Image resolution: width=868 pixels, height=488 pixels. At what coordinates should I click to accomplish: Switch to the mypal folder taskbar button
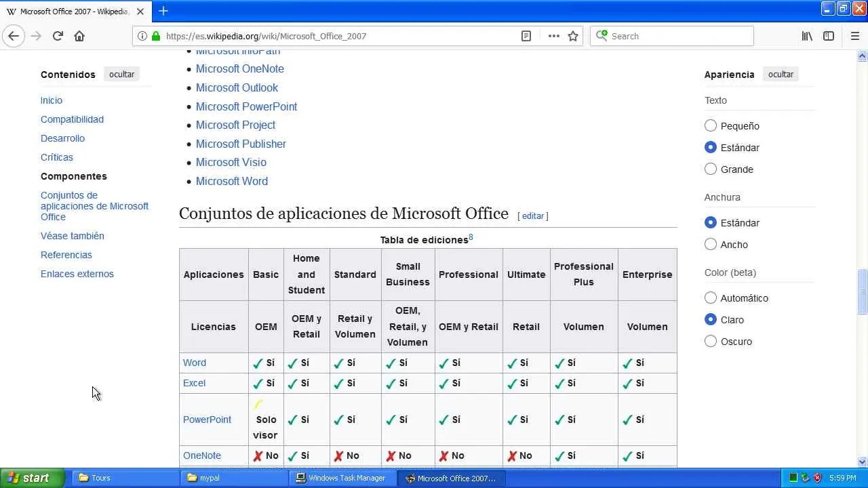235,478
